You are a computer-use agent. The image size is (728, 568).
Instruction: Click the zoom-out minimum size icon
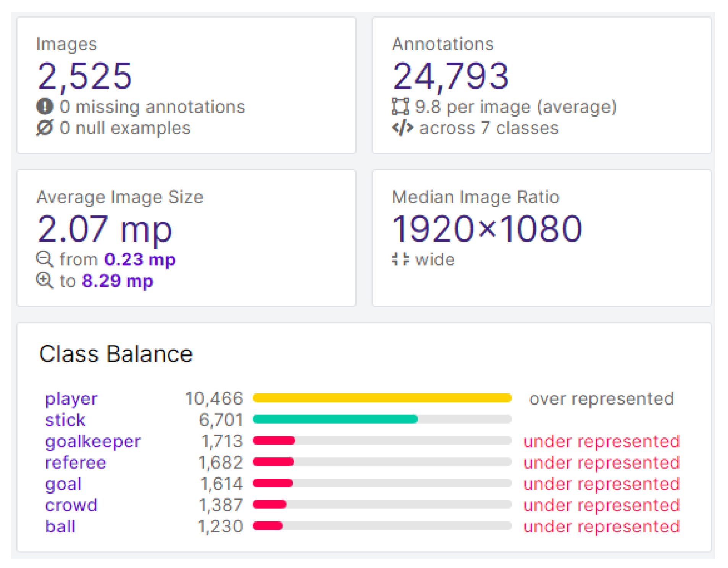[45, 259]
